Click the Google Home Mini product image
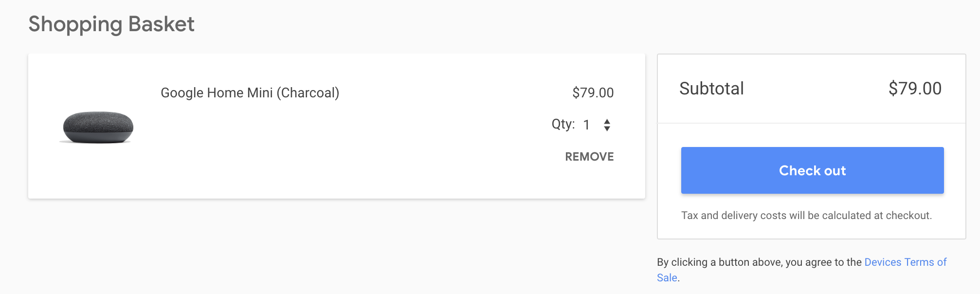 coord(97,128)
